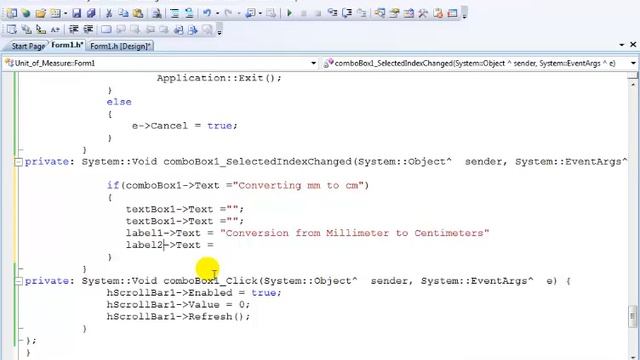
Task: Open the text editor toolbar options arrow
Action: pyautogui.click(x=220, y=31)
